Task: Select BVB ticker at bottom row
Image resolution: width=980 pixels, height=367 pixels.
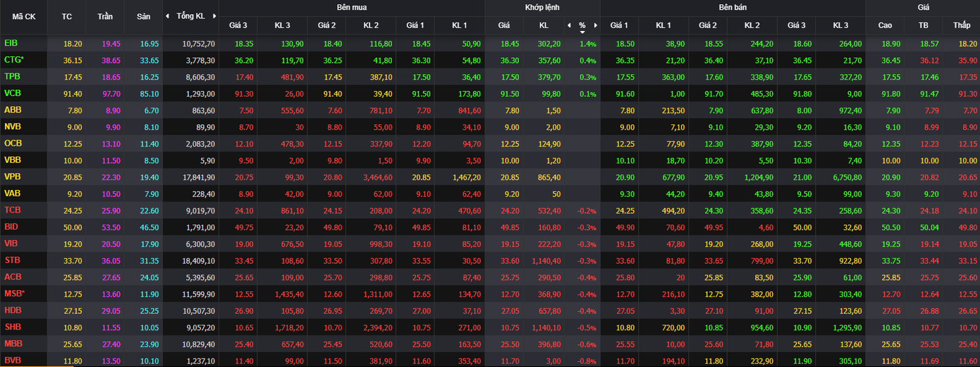Action: [x=12, y=360]
